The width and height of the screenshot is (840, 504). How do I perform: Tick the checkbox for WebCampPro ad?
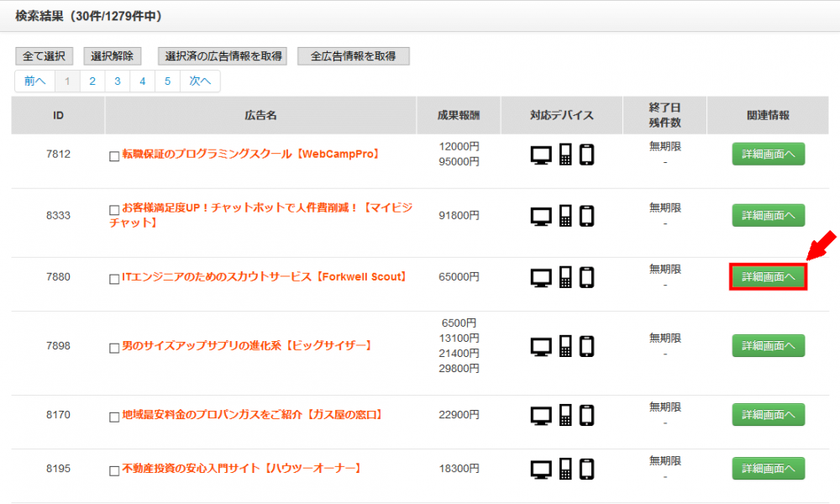click(114, 156)
